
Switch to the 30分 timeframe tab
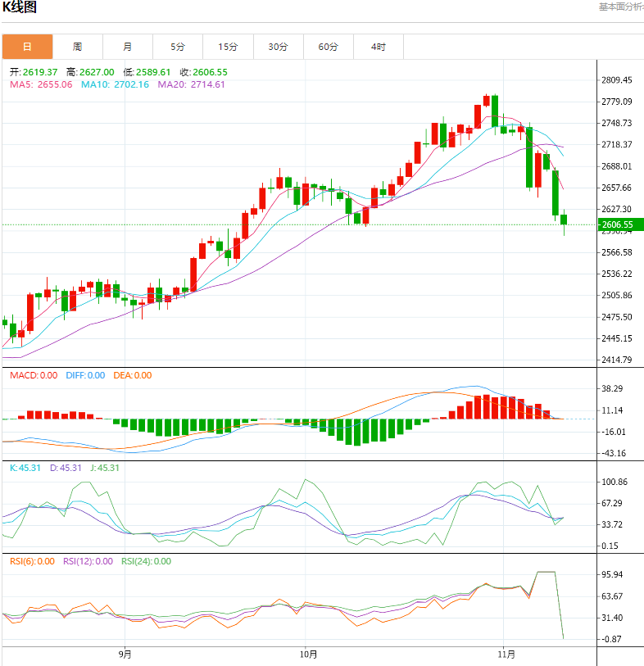tap(278, 47)
